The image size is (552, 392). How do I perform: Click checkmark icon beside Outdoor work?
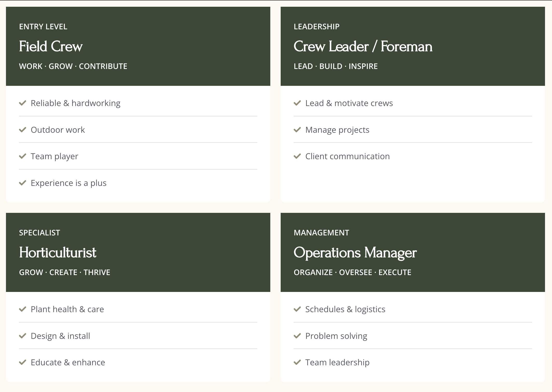pyautogui.click(x=23, y=130)
